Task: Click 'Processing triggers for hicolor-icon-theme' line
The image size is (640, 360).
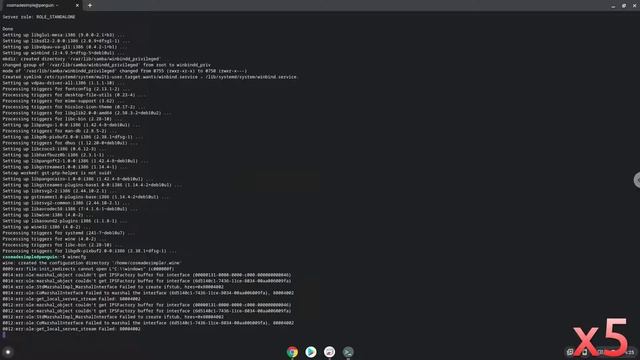Action: tap(74, 107)
